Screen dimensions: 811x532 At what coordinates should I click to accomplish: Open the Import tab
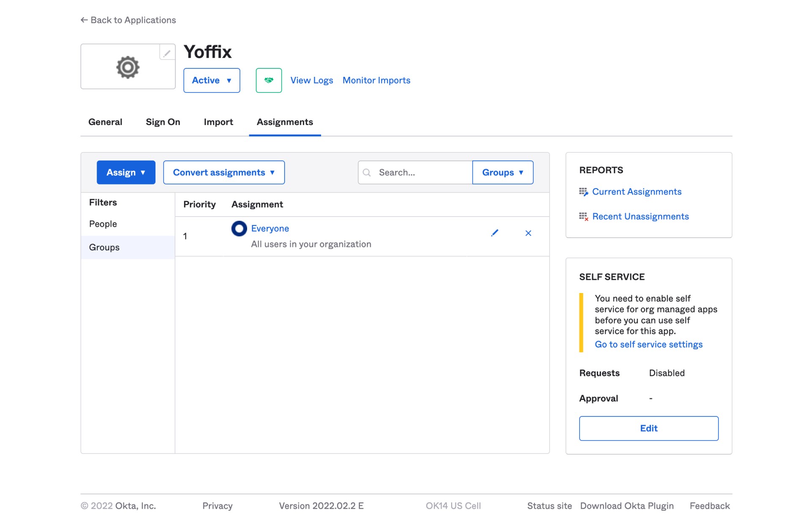[x=218, y=122]
